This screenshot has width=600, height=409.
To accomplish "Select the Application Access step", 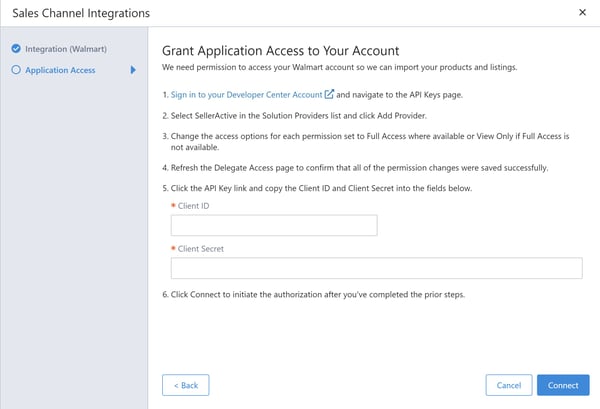I will coord(60,70).
